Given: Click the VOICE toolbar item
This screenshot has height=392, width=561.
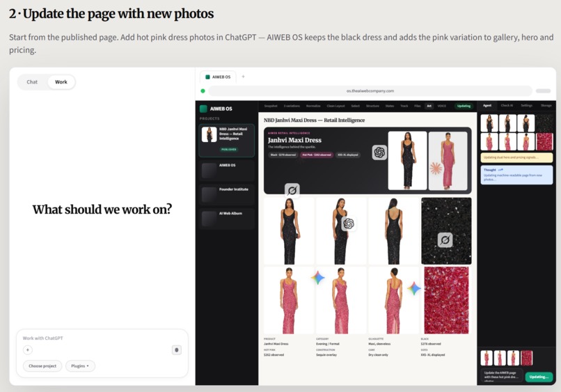Looking at the screenshot, I should pos(441,106).
